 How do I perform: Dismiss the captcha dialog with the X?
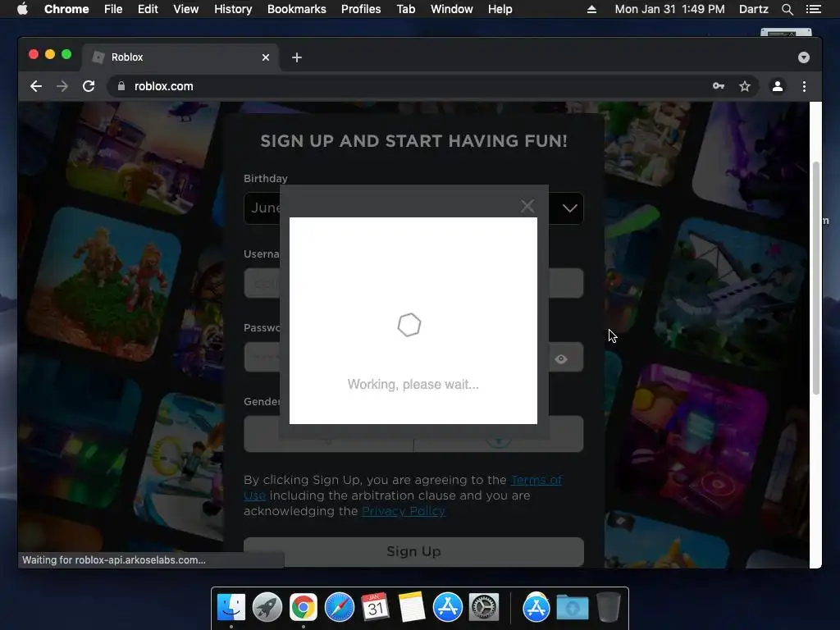tap(527, 206)
